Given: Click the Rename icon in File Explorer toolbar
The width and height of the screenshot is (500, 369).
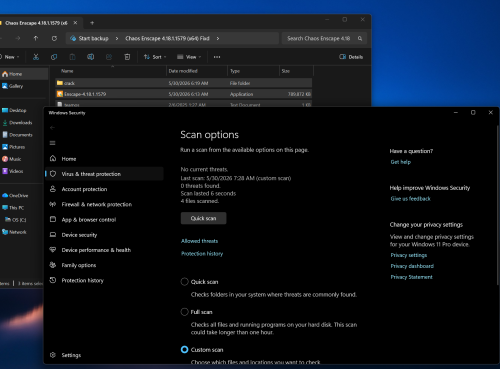Looking at the screenshot, I should [x=90, y=57].
